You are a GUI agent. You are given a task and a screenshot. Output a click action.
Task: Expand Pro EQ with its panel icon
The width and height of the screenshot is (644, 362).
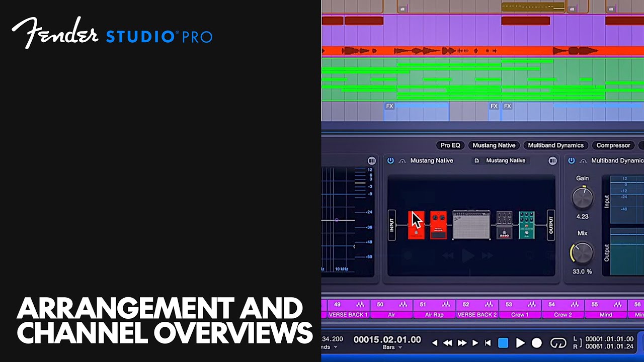coord(371,161)
